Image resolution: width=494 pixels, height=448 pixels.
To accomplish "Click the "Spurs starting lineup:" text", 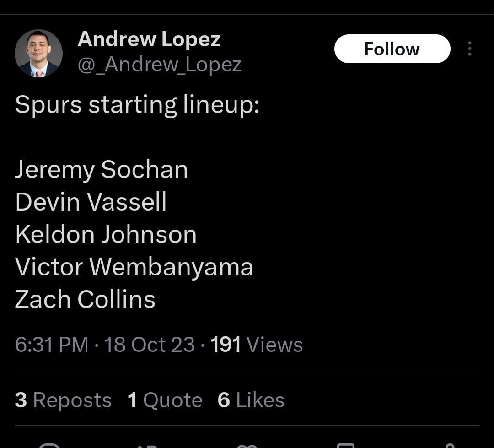I will click(137, 105).
